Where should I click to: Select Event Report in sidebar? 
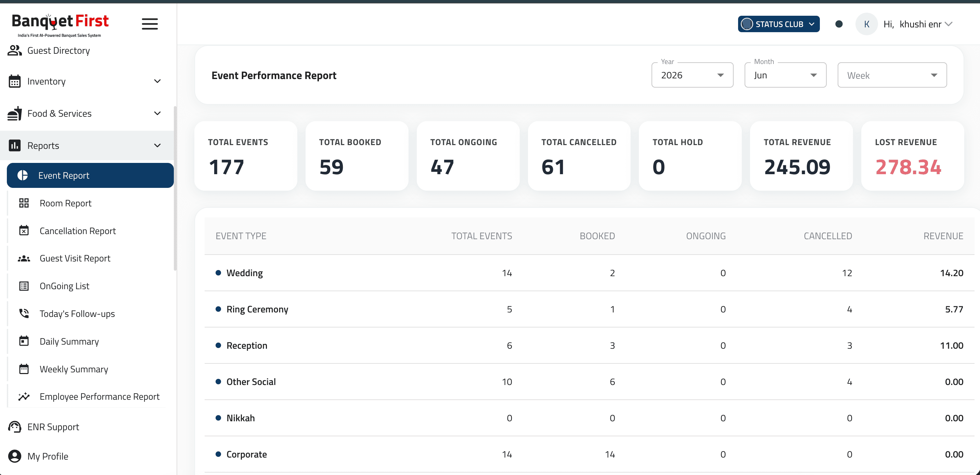point(90,175)
